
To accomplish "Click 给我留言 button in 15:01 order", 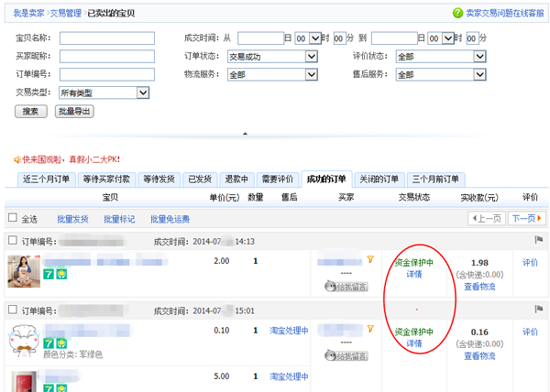I will click(346, 356).
